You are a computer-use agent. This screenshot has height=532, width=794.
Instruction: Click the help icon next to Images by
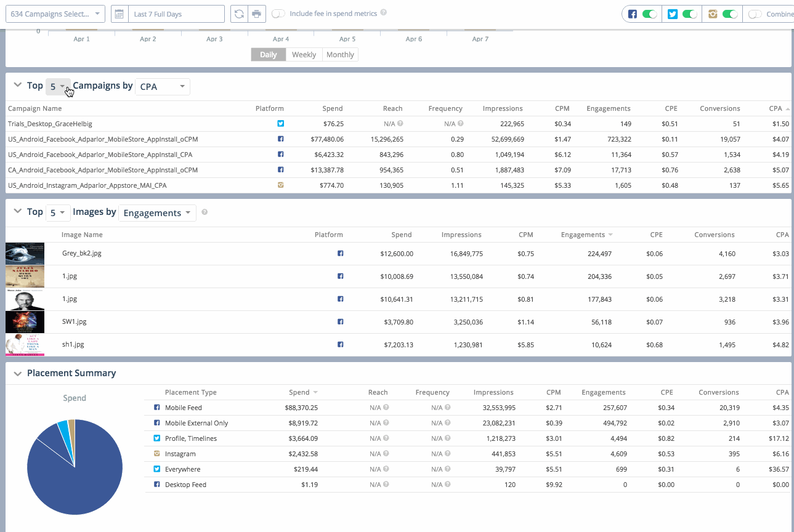click(203, 212)
